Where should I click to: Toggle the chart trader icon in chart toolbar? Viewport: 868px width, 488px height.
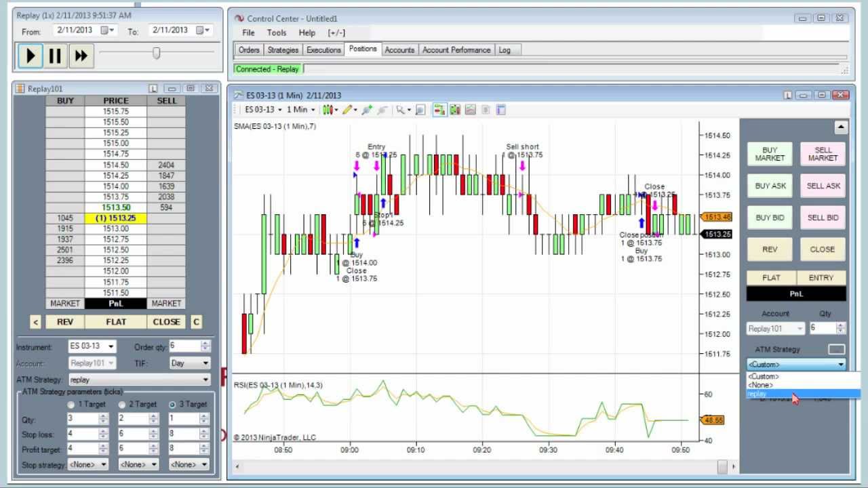(439, 110)
